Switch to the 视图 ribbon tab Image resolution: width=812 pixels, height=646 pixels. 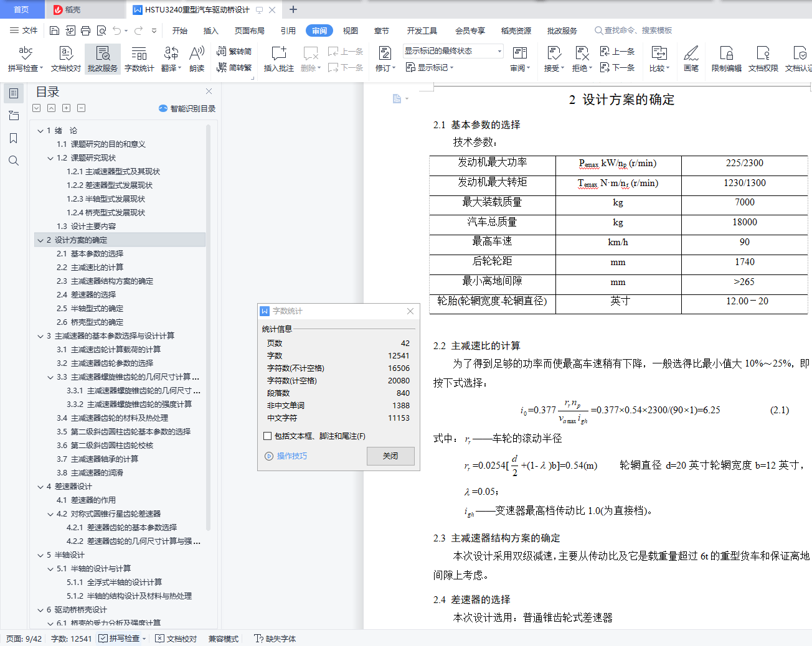click(351, 30)
